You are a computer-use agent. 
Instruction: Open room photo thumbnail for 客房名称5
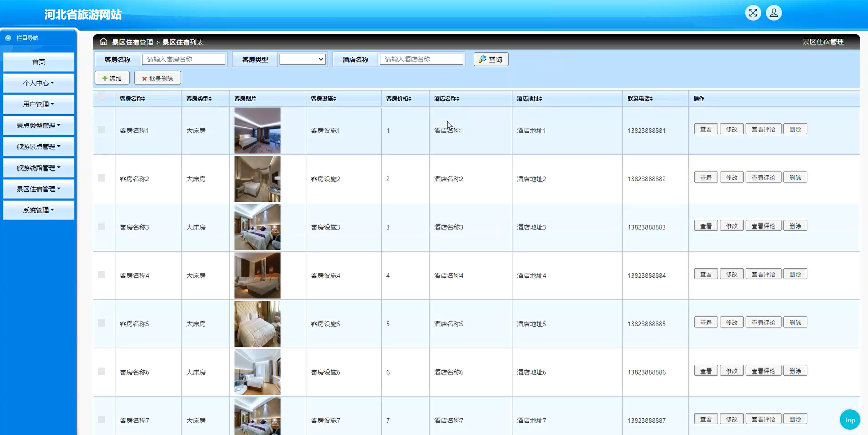pyautogui.click(x=258, y=324)
